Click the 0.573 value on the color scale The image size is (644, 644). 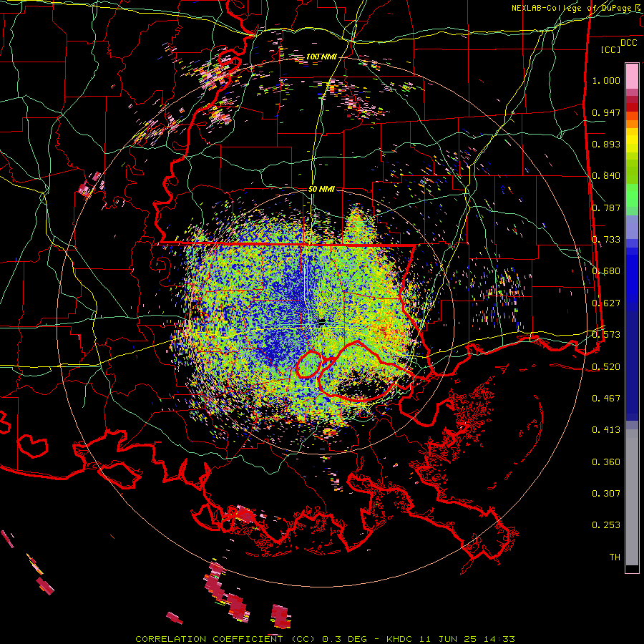606,335
